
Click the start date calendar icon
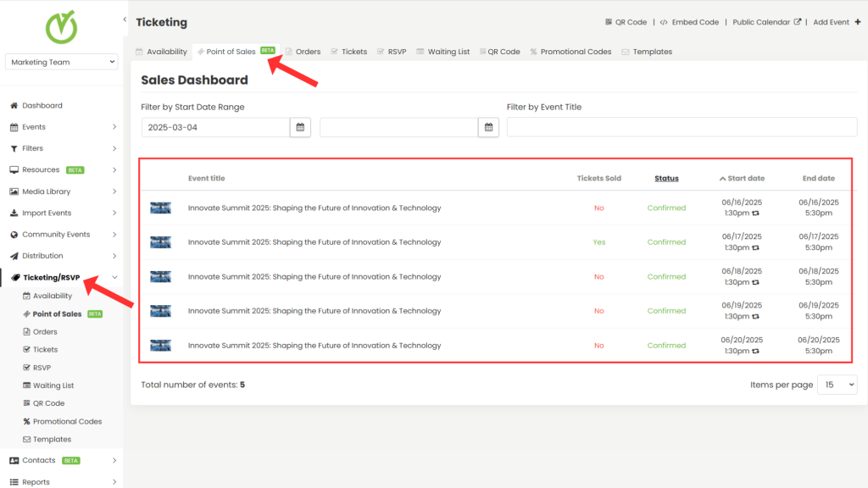pos(300,126)
